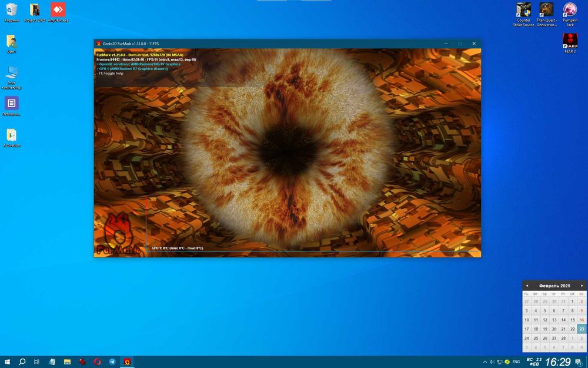The height and width of the screenshot is (368, 588).
Task: Click the Февраль 2025 calendar header
Action: (554, 286)
